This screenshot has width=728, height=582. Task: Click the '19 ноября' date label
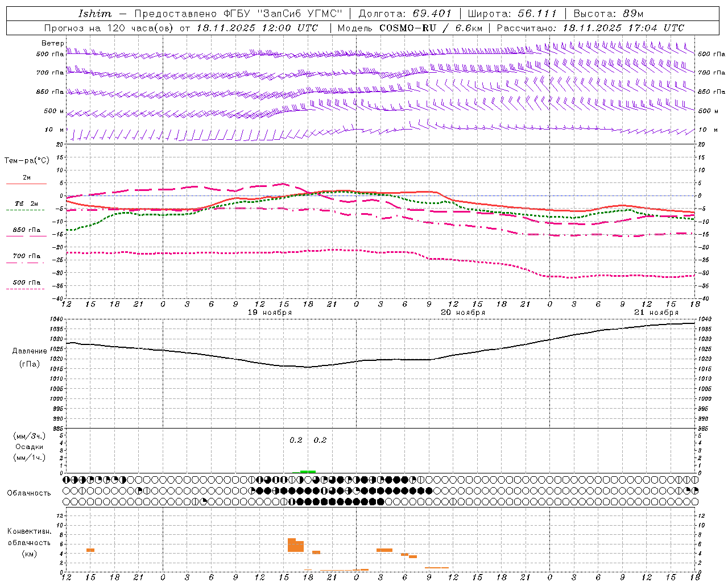[x=270, y=313]
